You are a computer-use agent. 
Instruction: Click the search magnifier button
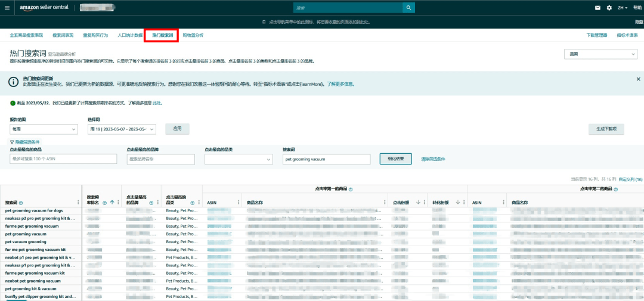pos(408,8)
